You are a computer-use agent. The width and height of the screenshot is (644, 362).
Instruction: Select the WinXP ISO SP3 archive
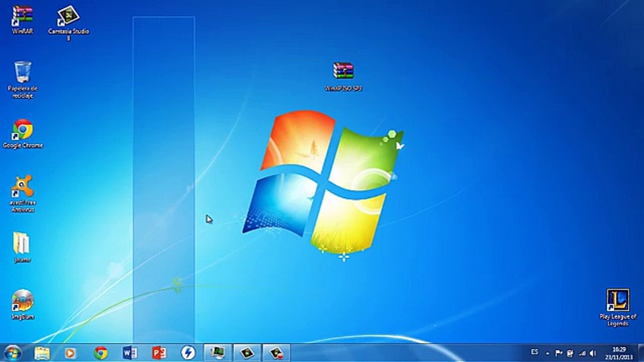344,76
